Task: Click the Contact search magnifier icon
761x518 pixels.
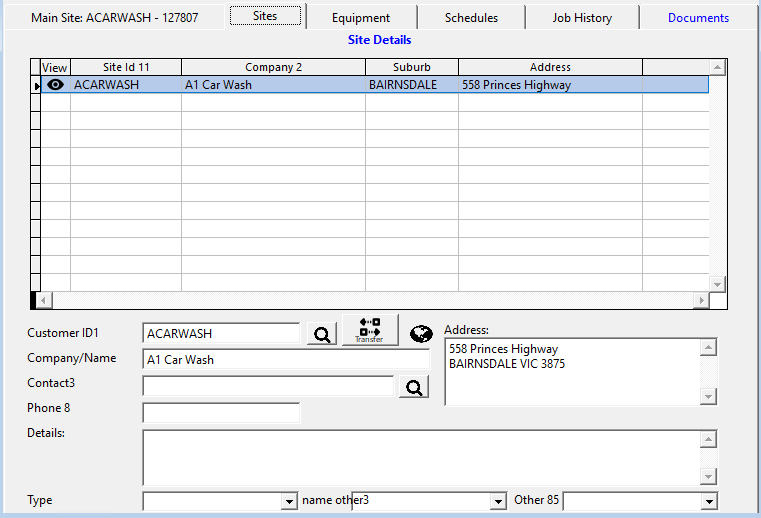Action: coord(413,387)
